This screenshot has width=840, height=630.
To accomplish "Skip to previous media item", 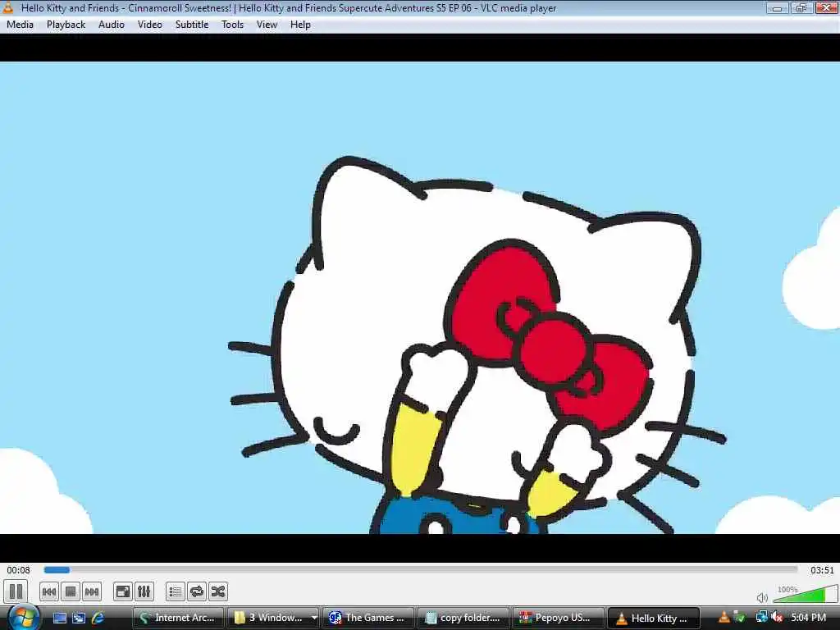I will click(x=48, y=591).
